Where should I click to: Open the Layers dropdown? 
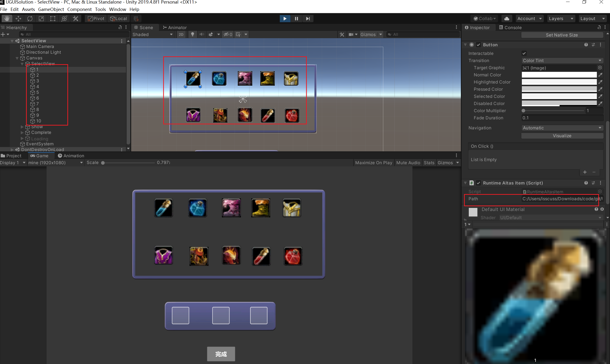tap(561, 19)
